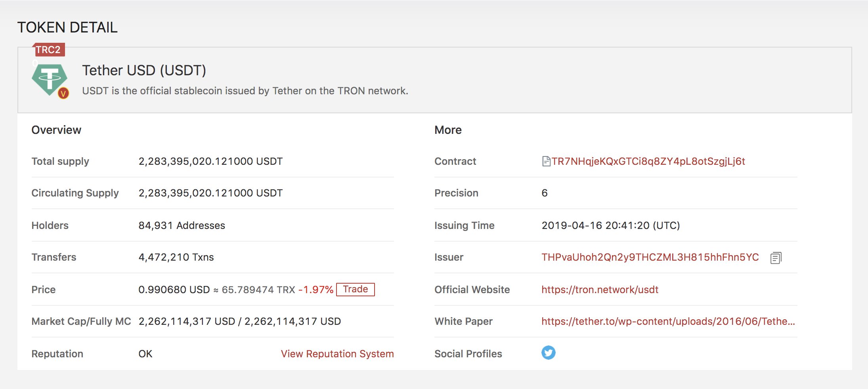Open issuer address THPvaUhoh2Qn2y9THCZML3H815hhFhn5YC
The height and width of the screenshot is (389, 868).
point(650,257)
